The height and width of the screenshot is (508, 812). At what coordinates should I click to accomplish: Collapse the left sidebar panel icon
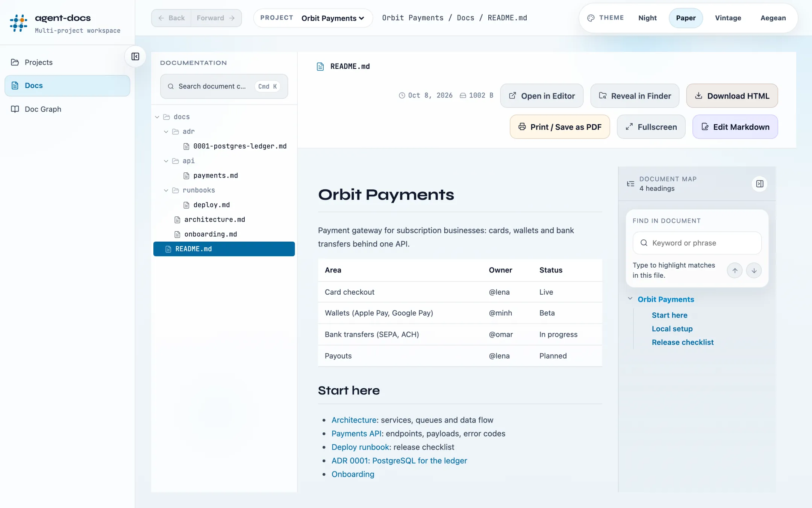click(x=135, y=56)
